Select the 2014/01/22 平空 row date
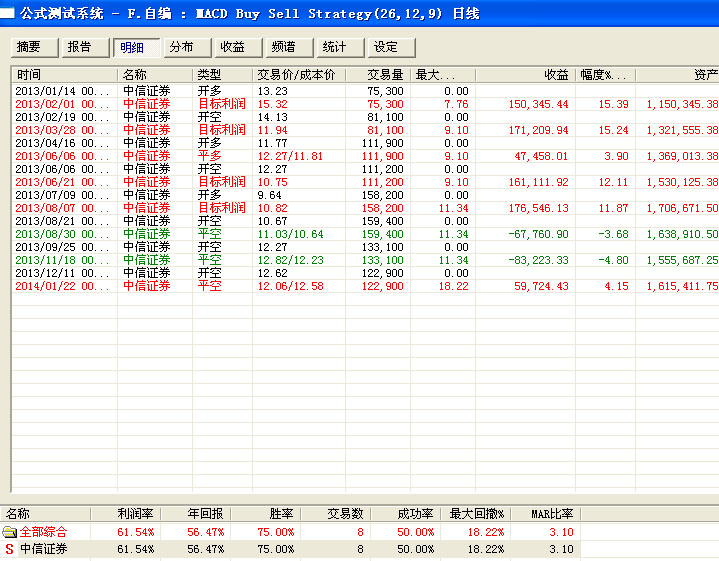This screenshot has width=719, height=561. 62,286
